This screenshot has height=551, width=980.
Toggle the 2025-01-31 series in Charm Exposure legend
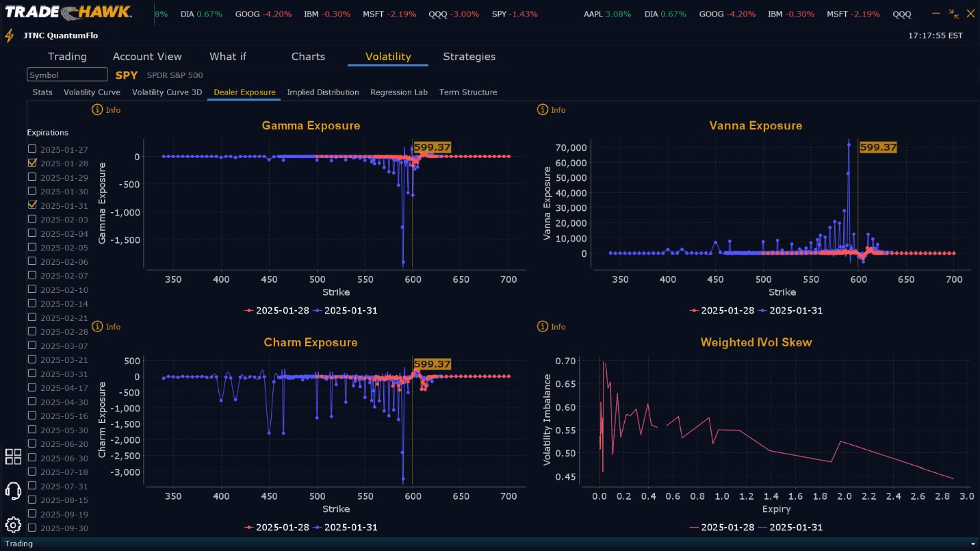click(346, 528)
